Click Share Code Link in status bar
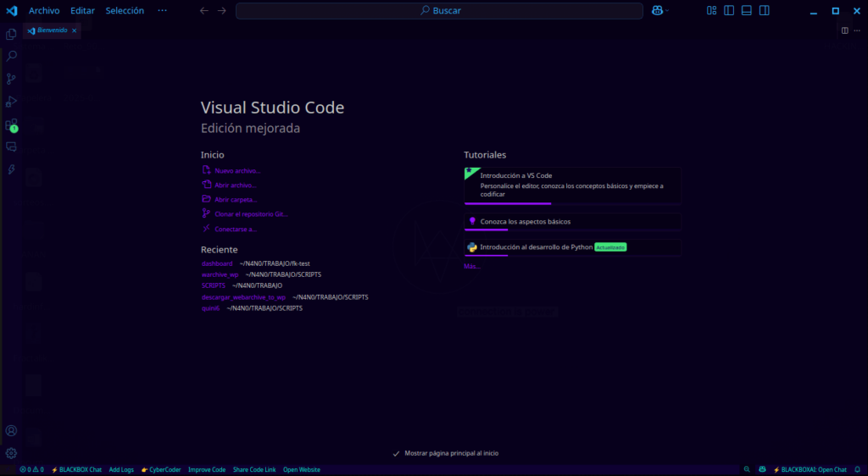This screenshot has height=476, width=868. click(254, 469)
